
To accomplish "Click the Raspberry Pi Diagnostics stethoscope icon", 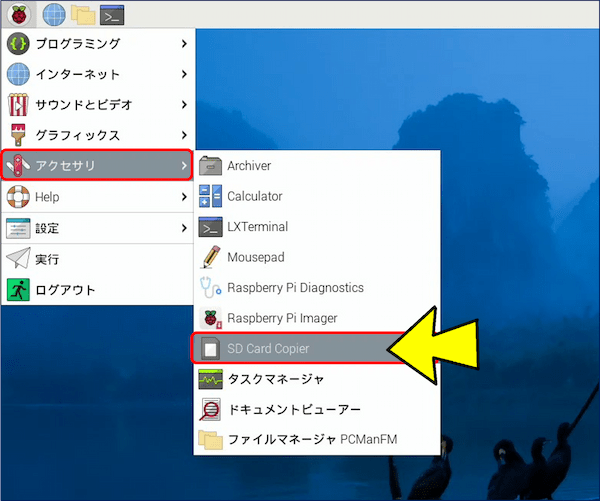I will tap(210, 288).
